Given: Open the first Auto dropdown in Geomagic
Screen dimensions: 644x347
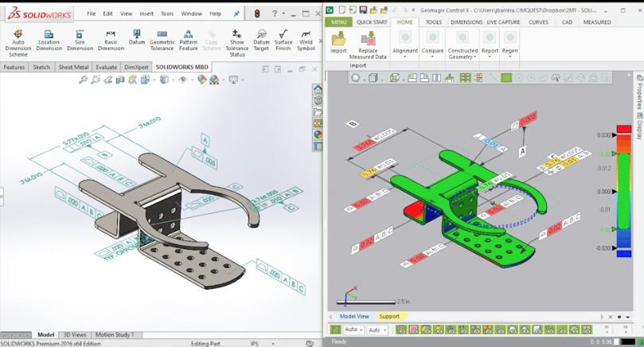Looking at the screenshot, I should [353, 329].
